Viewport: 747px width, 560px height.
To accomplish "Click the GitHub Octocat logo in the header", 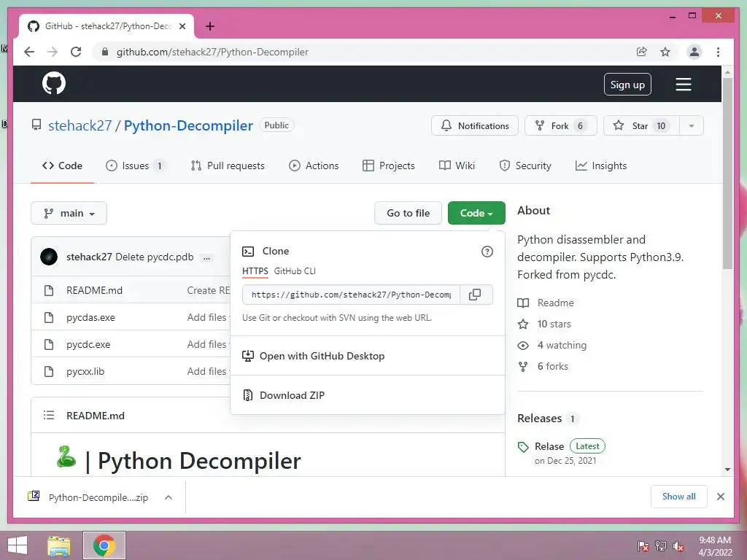I will tap(54, 84).
